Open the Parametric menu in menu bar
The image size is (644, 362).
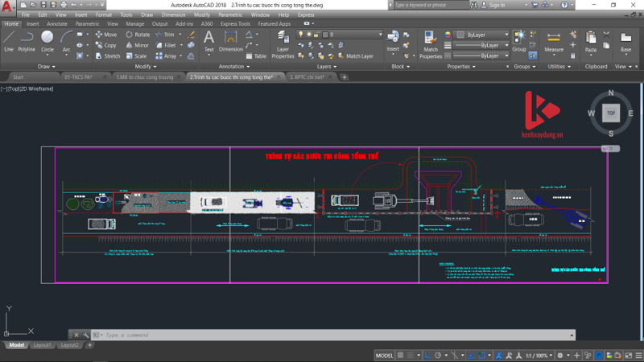[x=229, y=14]
